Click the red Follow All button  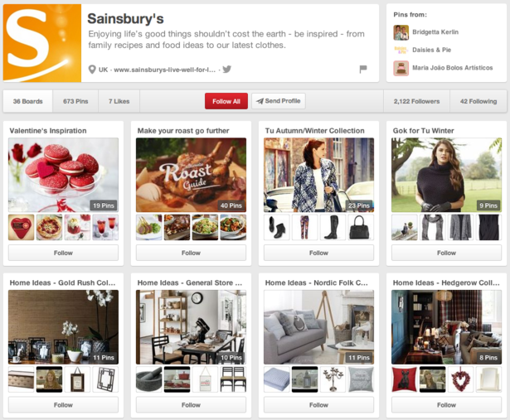(226, 101)
